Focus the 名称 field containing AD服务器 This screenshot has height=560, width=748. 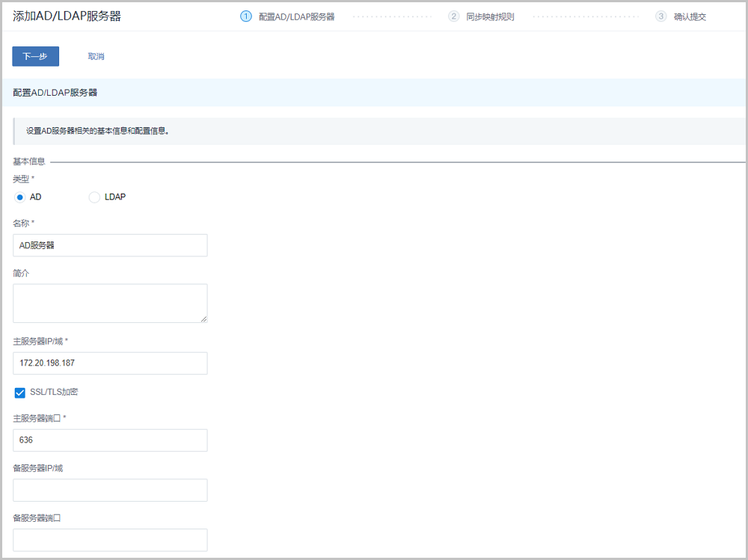coord(110,245)
